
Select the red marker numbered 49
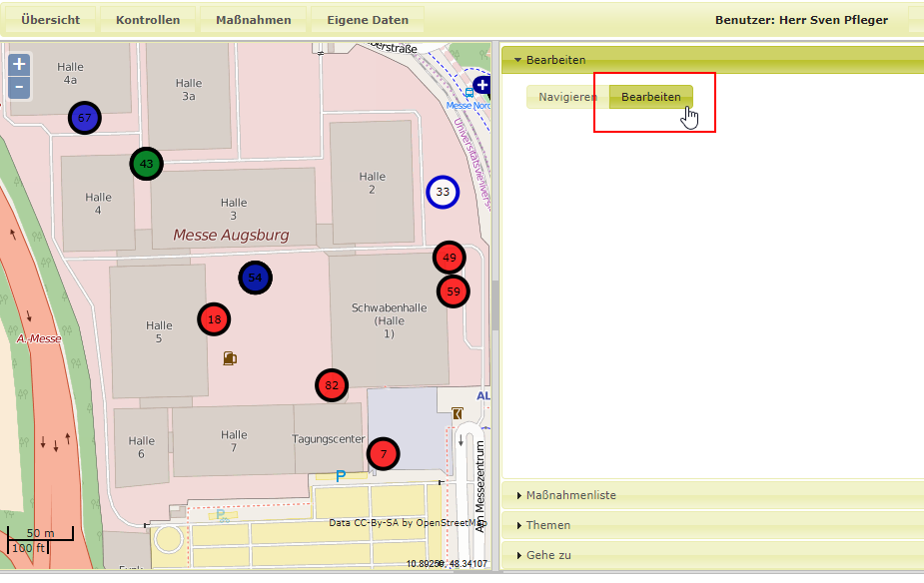450,258
